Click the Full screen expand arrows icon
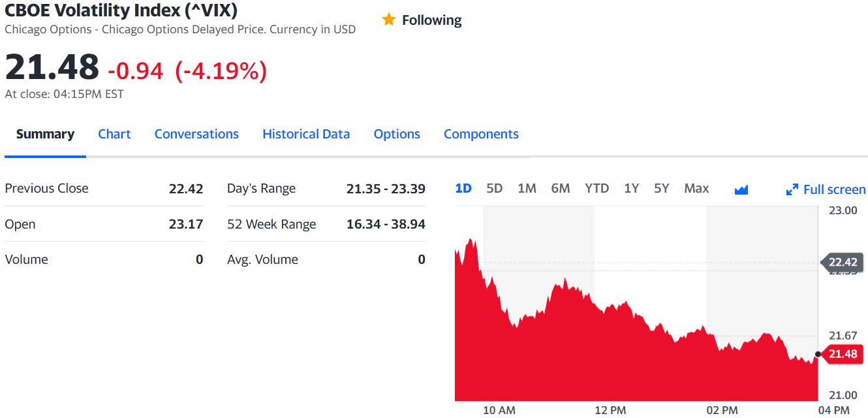This screenshot has height=418, width=868. (x=792, y=189)
